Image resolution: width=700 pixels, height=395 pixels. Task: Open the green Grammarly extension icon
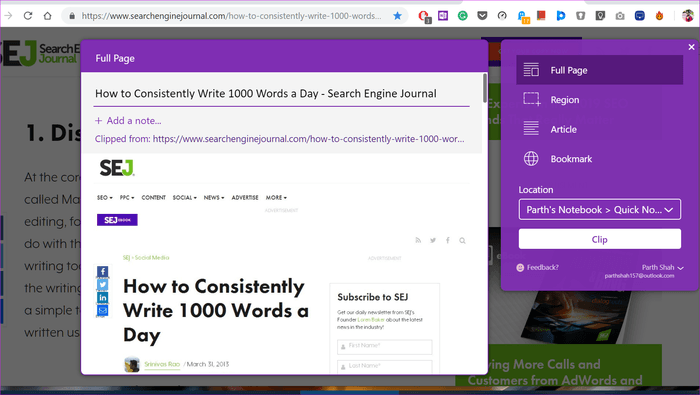click(x=462, y=16)
